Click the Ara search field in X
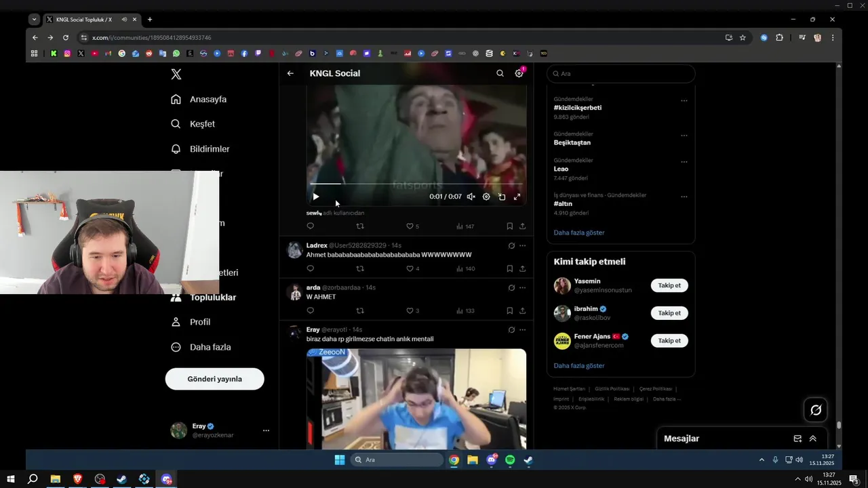 coord(620,74)
